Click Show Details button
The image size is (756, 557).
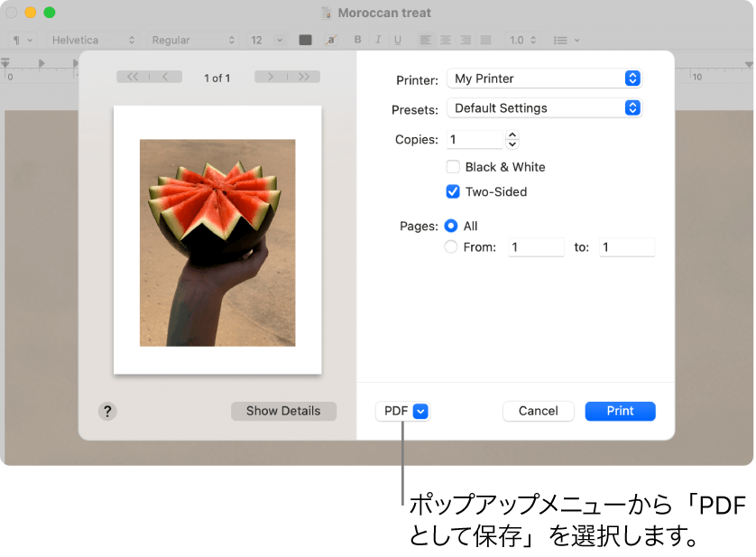pos(283,411)
